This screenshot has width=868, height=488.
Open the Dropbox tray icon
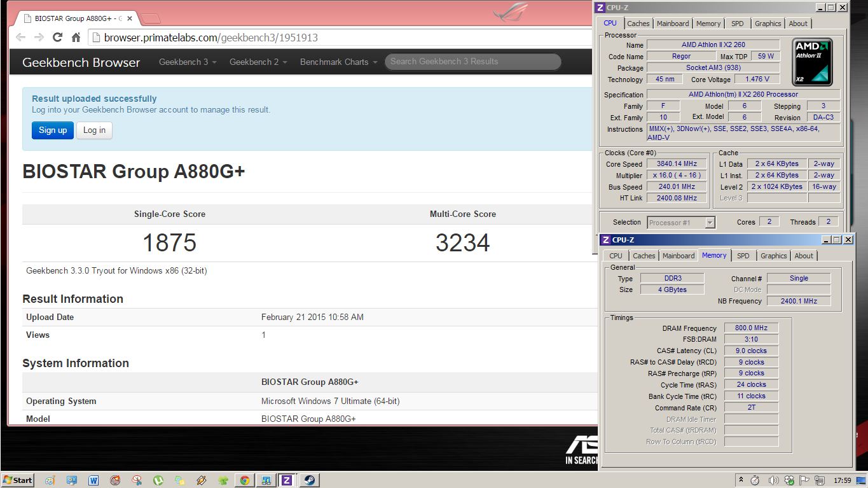tap(789, 480)
